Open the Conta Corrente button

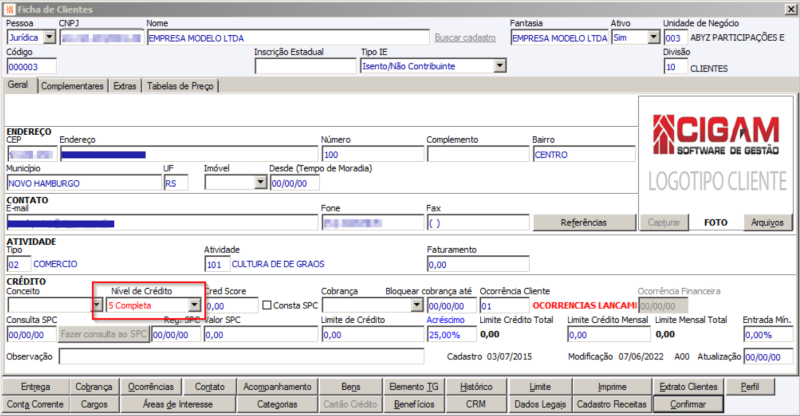click(35, 404)
